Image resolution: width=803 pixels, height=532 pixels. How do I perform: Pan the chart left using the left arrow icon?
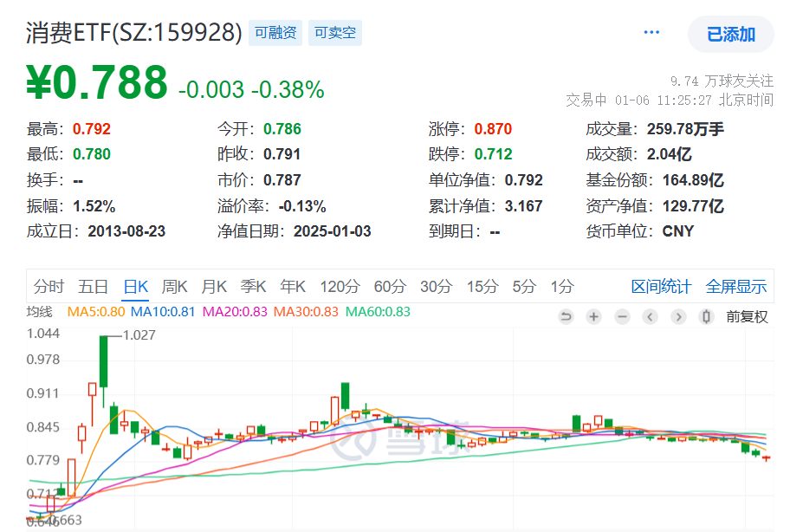pyautogui.click(x=650, y=316)
